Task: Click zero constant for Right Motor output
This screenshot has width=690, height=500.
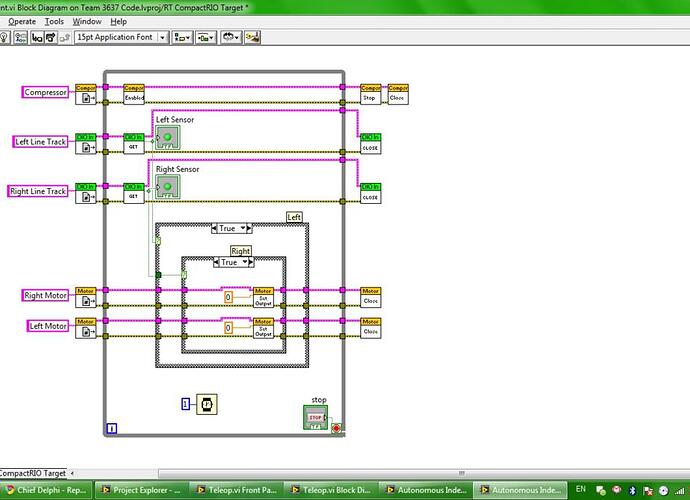Action: pyautogui.click(x=228, y=298)
